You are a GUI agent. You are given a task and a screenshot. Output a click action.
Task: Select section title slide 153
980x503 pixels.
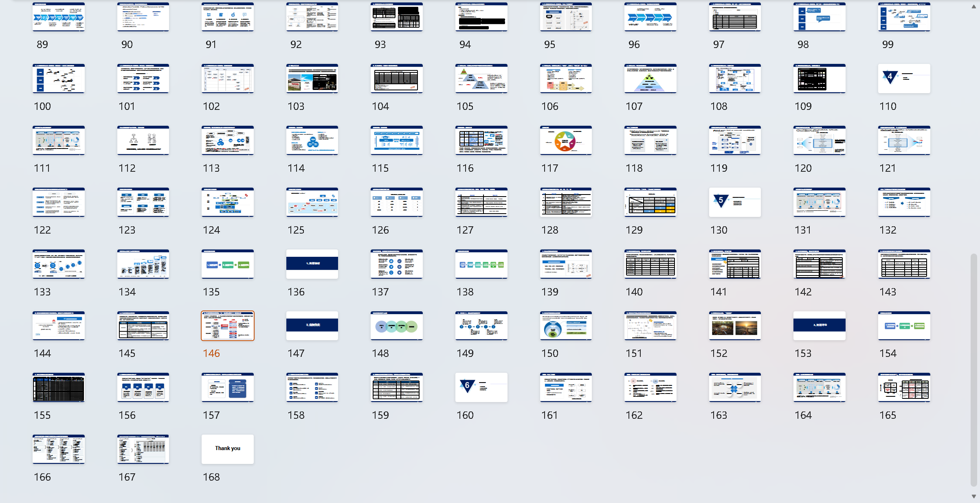pos(819,326)
